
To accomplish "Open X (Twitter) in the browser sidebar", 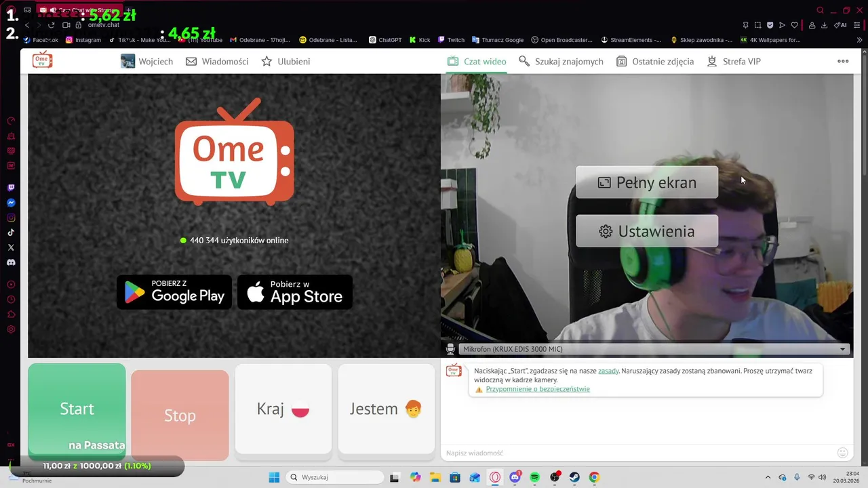I will point(11,247).
